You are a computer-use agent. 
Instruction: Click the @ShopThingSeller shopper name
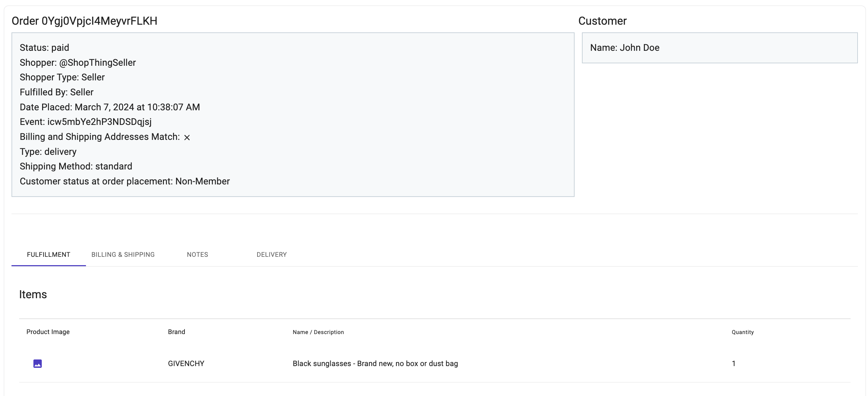(x=97, y=63)
